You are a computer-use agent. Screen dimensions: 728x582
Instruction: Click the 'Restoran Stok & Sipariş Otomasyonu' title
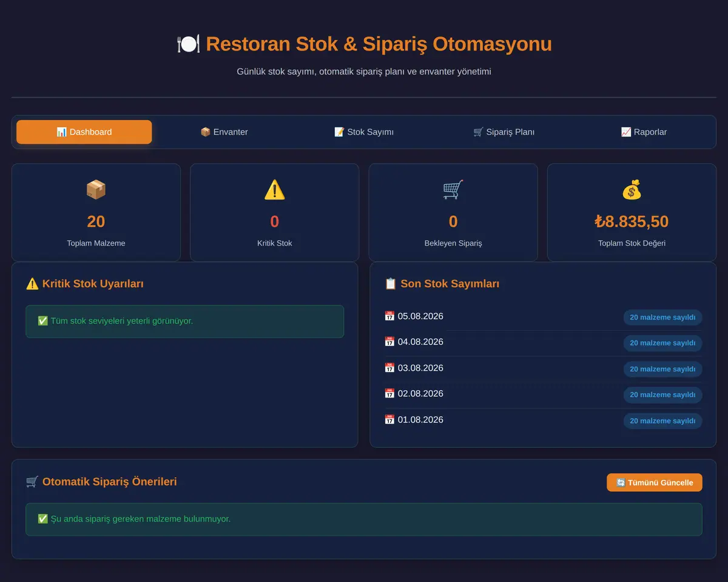379,44
